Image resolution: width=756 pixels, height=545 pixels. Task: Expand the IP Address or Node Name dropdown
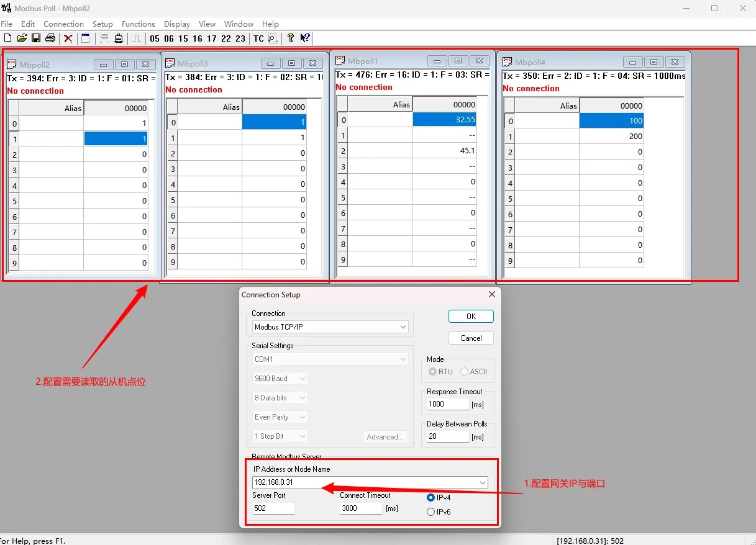[x=483, y=482]
